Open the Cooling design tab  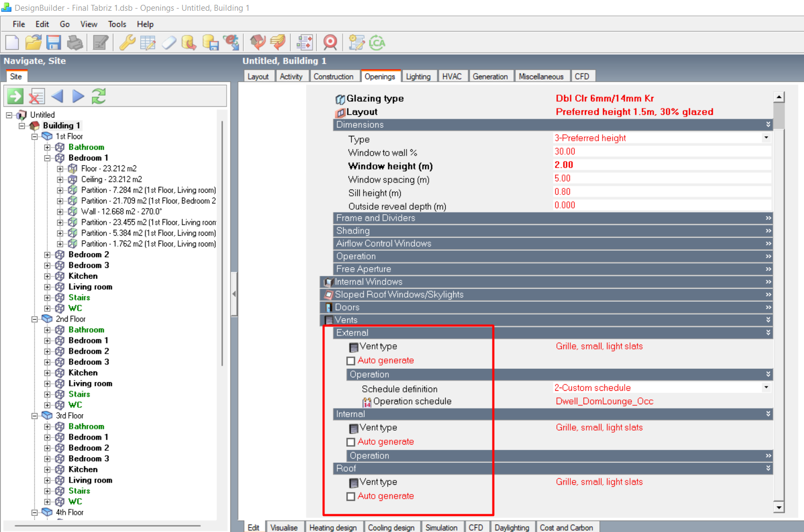pyautogui.click(x=391, y=527)
